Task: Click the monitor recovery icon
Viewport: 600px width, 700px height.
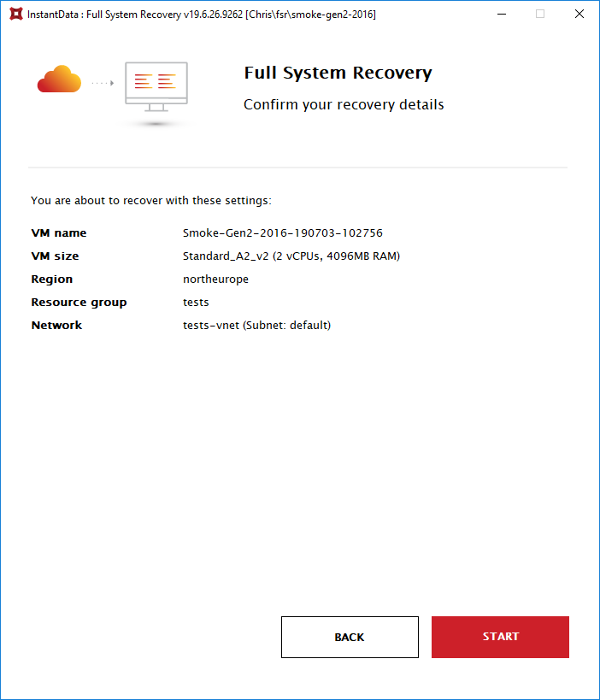Action: click(156, 87)
